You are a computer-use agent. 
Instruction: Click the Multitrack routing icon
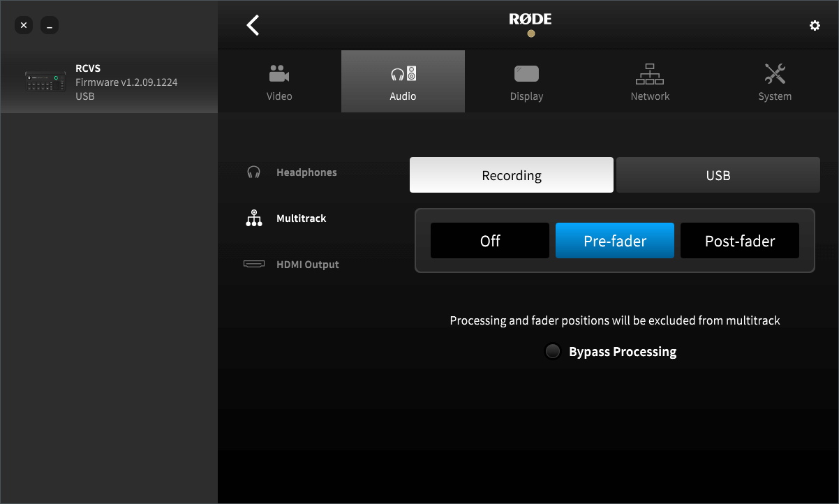(254, 217)
